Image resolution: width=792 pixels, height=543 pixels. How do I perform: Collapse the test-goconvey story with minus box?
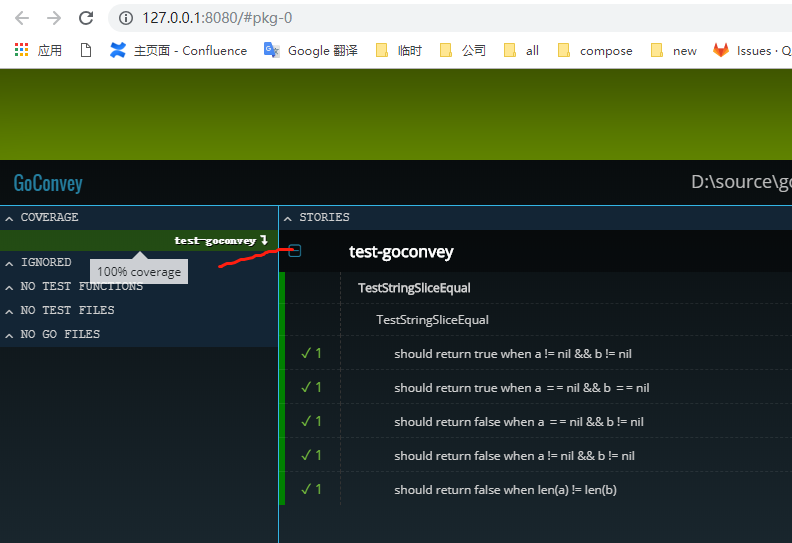(x=294, y=251)
